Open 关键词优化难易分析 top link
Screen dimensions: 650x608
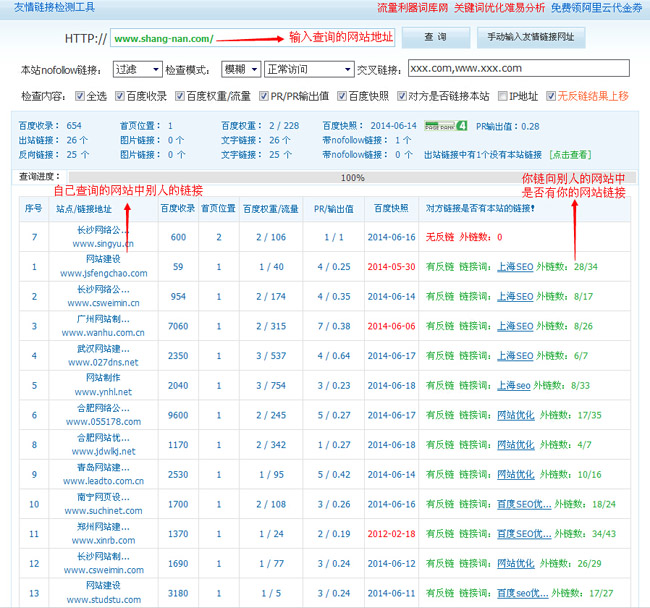click(499, 8)
